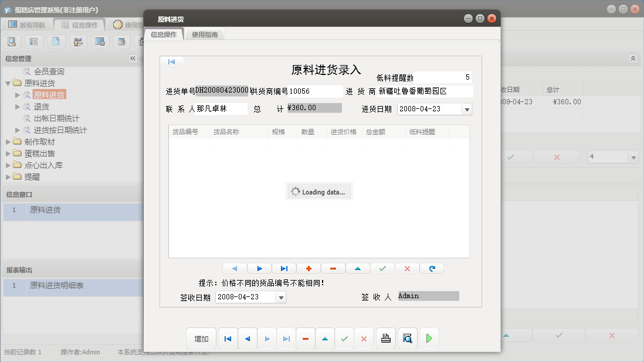Open the print icon at the dialog bottom
This screenshot has height=362, width=644.
pos(385,338)
